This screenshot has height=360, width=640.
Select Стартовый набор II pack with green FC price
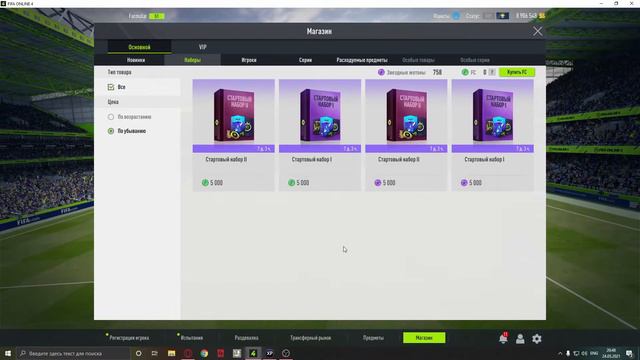click(x=233, y=135)
